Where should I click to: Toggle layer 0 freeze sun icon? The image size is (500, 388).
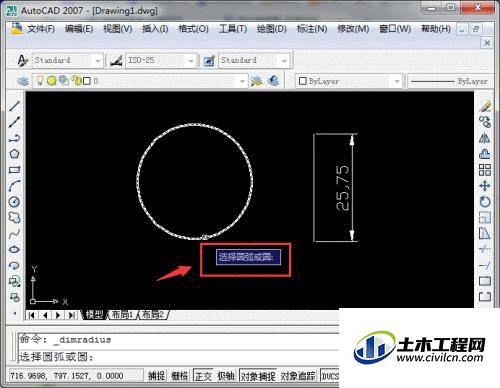click(51, 81)
